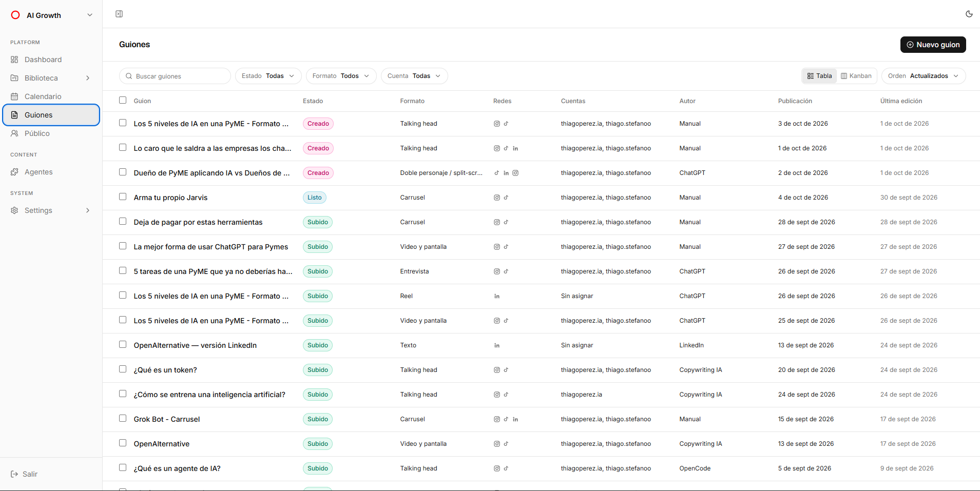Click the TikTok icon in Deja de pagar row
The height and width of the screenshot is (491, 980).
(506, 222)
